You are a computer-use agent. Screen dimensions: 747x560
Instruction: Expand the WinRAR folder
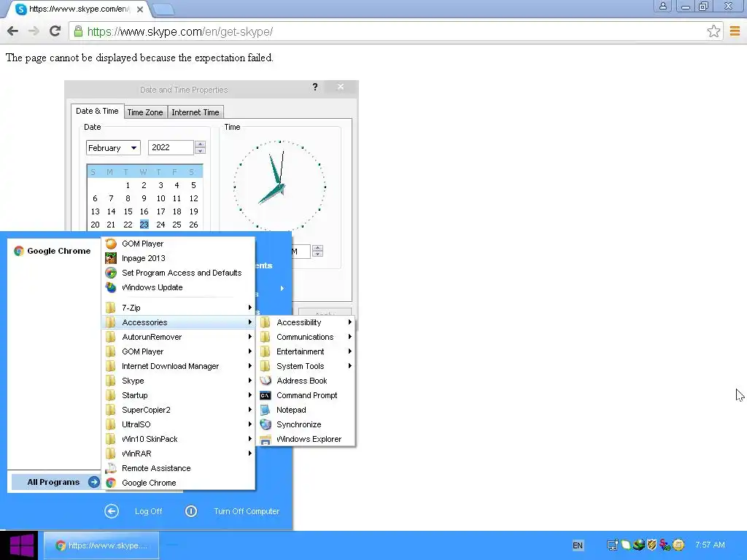[x=179, y=454]
